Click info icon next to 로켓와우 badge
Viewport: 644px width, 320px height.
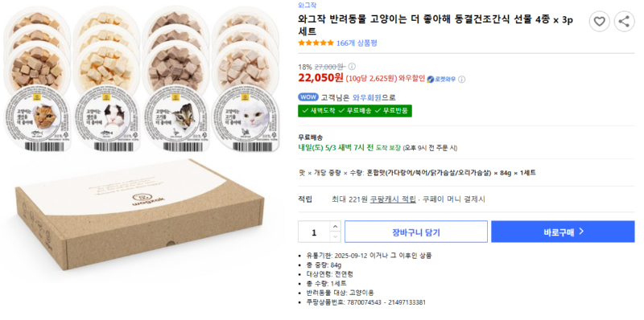461,79
